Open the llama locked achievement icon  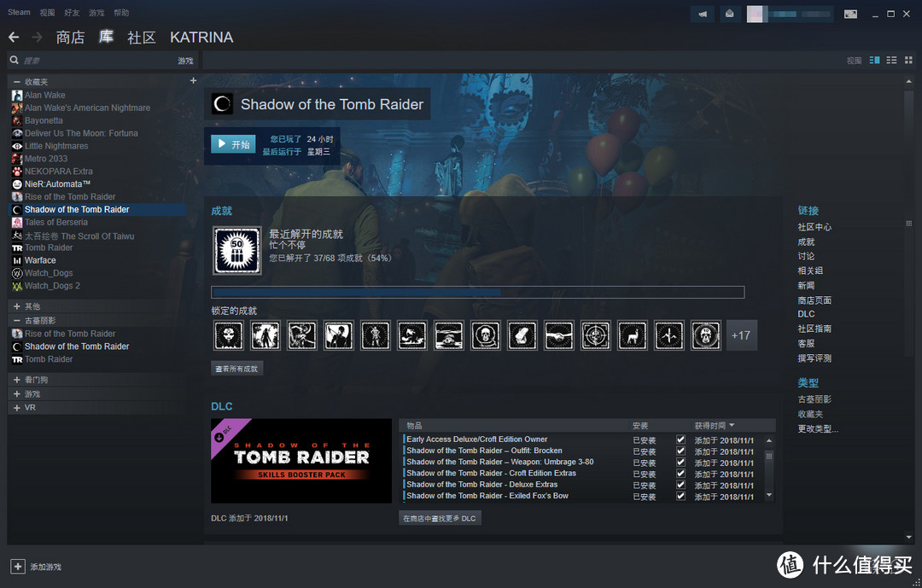(632, 335)
